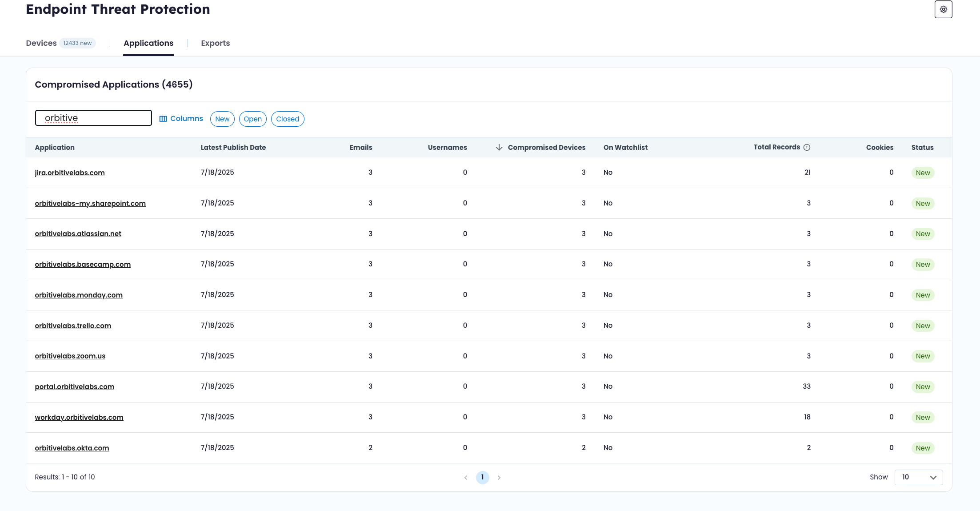Select page 1 in pagination

(x=482, y=477)
